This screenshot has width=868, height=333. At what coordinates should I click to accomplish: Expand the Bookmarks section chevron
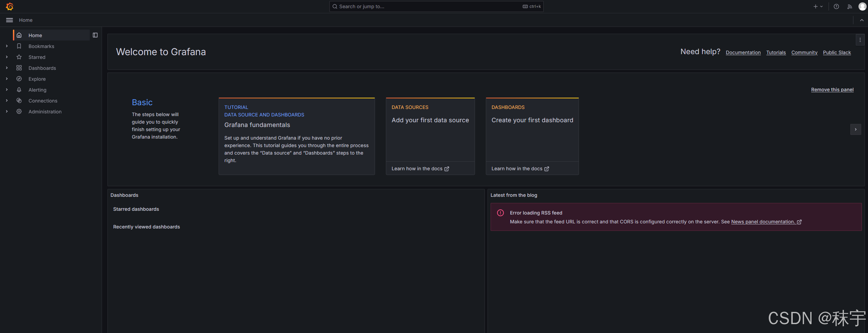(6, 46)
